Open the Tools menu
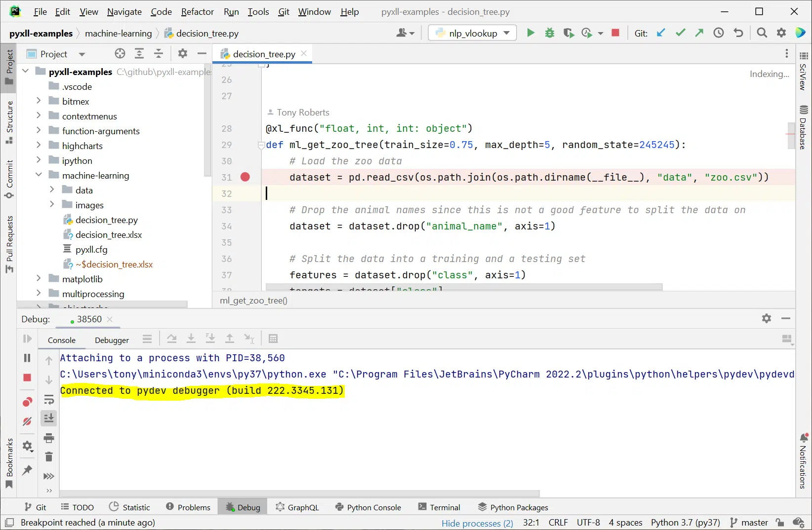This screenshot has width=812, height=530. pos(258,11)
